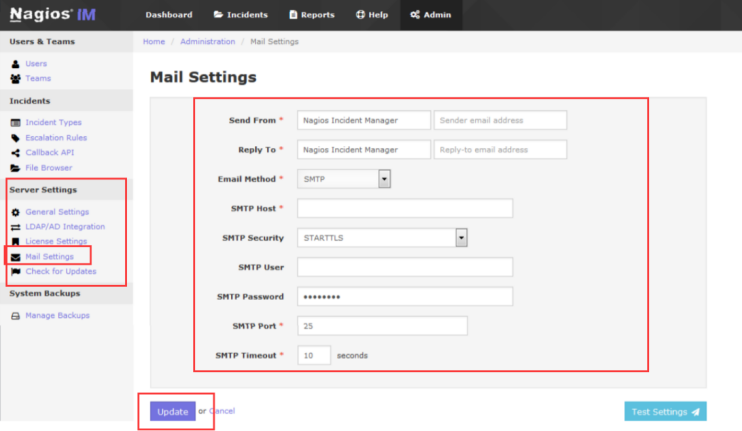Click the Mail Settings envelope icon

tap(16, 257)
